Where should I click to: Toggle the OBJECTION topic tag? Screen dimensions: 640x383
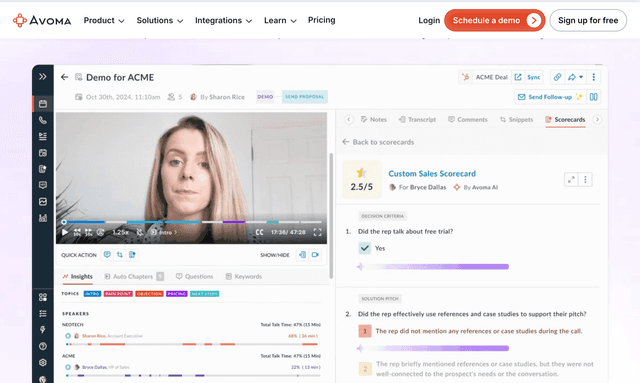tap(149, 294)
